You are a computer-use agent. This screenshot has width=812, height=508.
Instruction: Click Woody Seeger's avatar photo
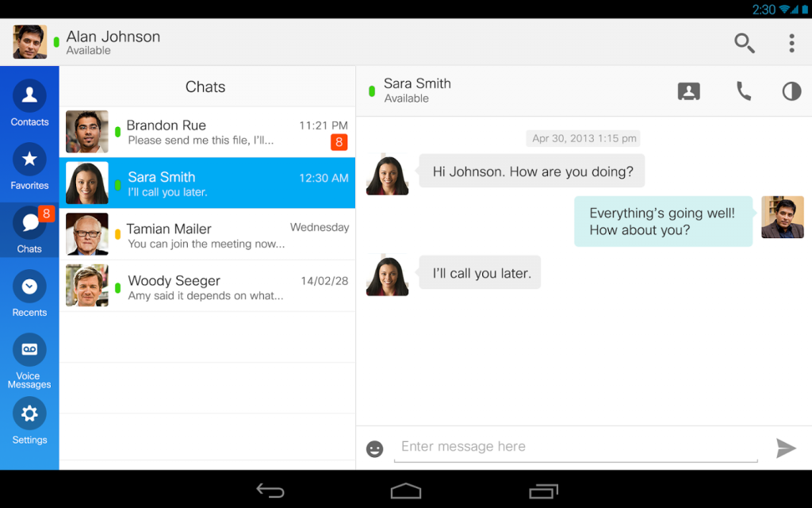click(x=87, y=286)
